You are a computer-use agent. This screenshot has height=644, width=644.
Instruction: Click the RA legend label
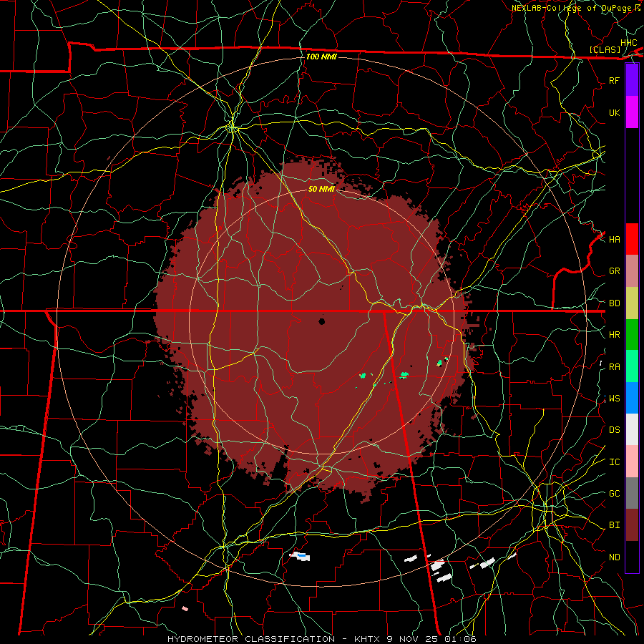(x=614, y=367)
